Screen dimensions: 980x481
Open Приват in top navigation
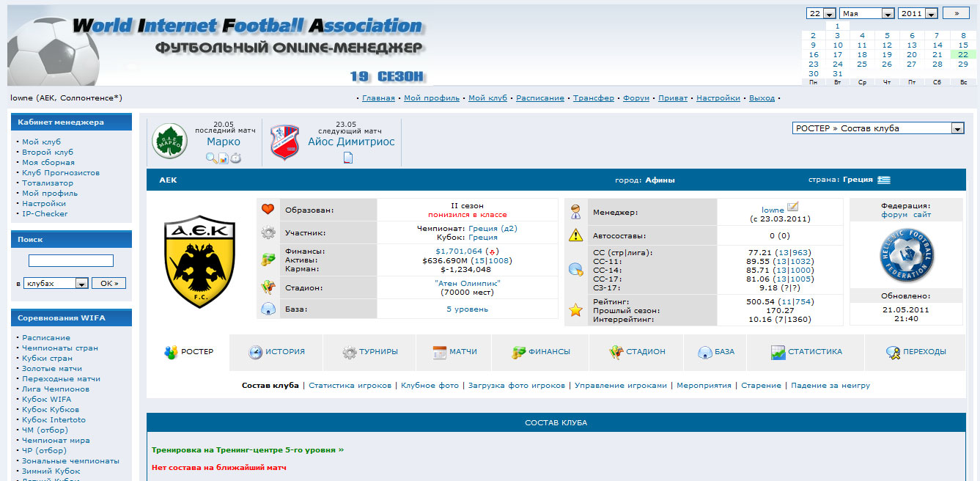673,98
